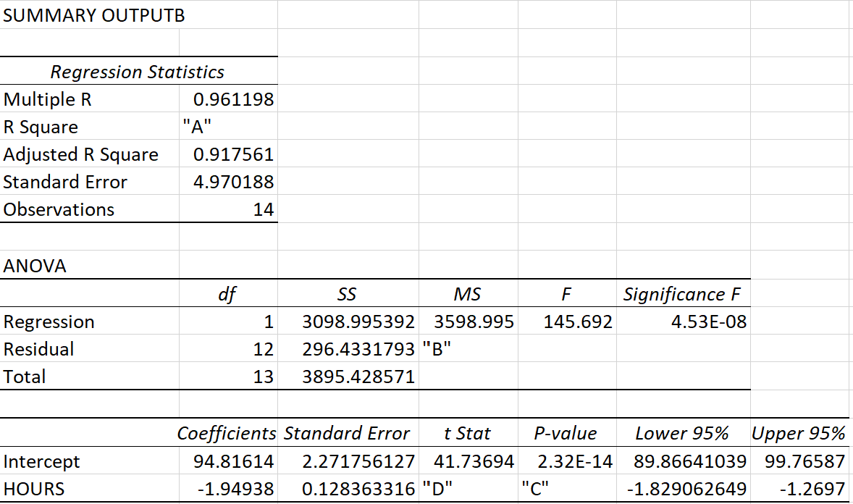Viewport: 853px width, 504px height.
Task: Click the Upper 95% value 99.76587
Action: tap(805, 461)
